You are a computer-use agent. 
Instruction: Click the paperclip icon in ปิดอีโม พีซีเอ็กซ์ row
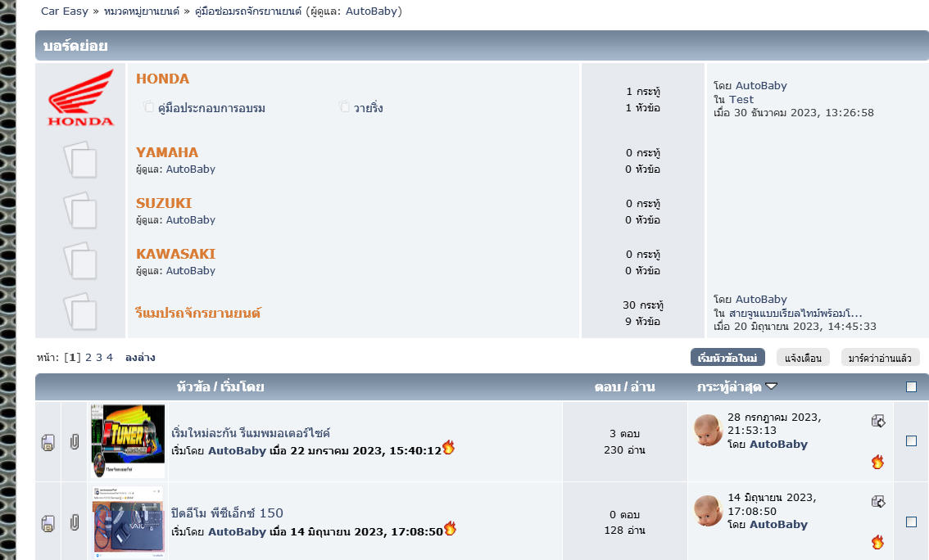pos(75,522)
